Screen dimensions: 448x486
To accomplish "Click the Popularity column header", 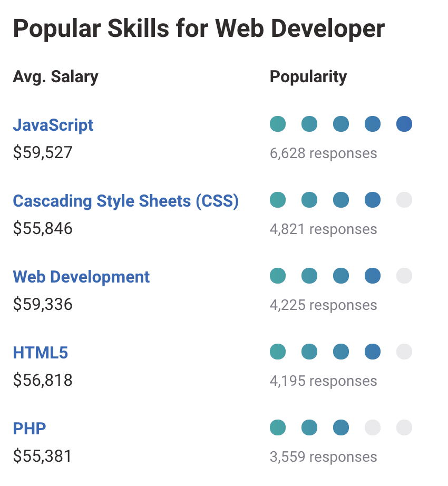I will [x=308, y=77].
